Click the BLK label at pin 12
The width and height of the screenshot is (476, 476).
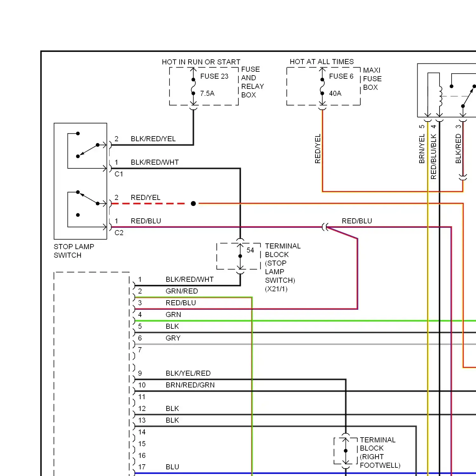tap(172, 408)
